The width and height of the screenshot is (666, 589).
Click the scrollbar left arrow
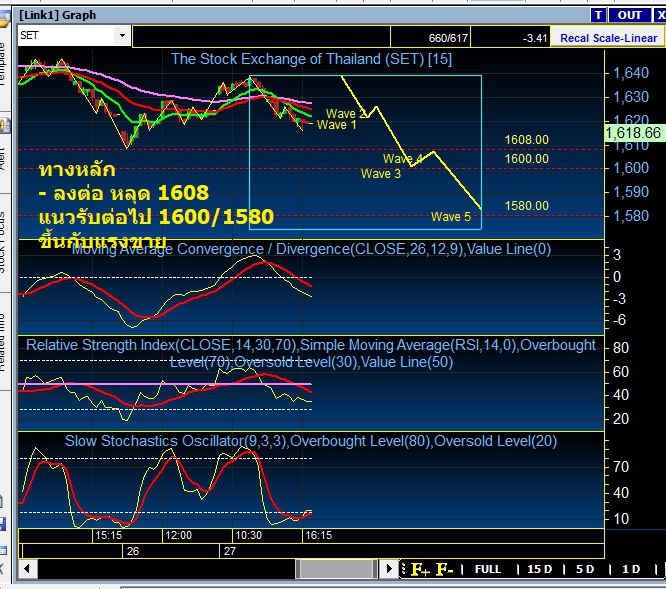pyautogui.click(x=28, y=568)
